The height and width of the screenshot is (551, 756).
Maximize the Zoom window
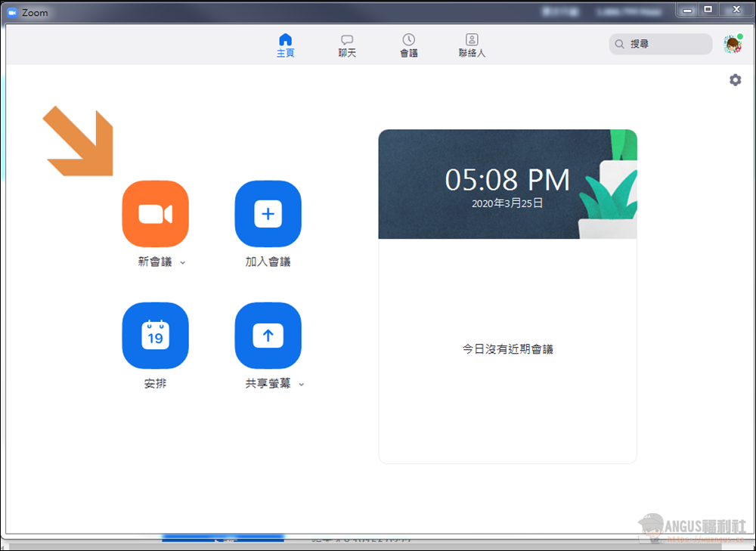[708, 10]
